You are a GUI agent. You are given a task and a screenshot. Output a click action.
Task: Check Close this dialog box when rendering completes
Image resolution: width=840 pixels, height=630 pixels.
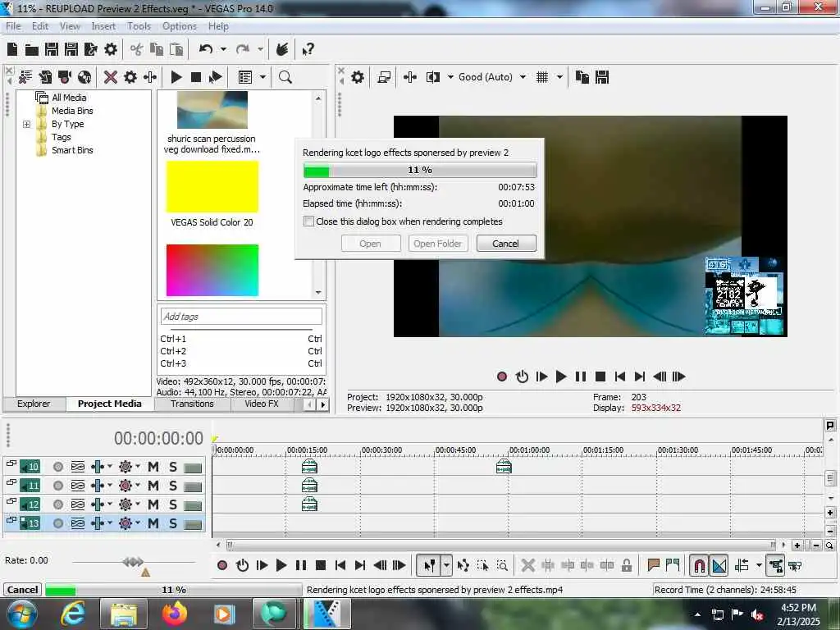[308, 221]
